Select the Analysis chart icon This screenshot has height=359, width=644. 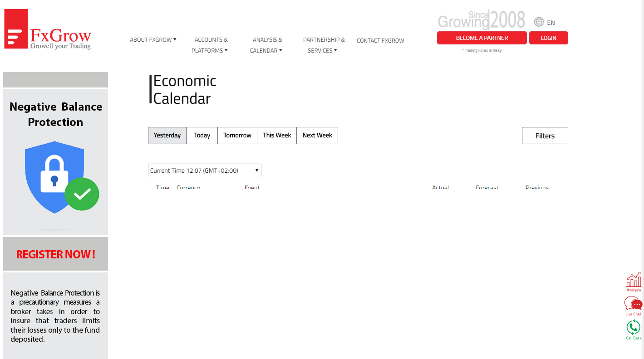[633, 280]
